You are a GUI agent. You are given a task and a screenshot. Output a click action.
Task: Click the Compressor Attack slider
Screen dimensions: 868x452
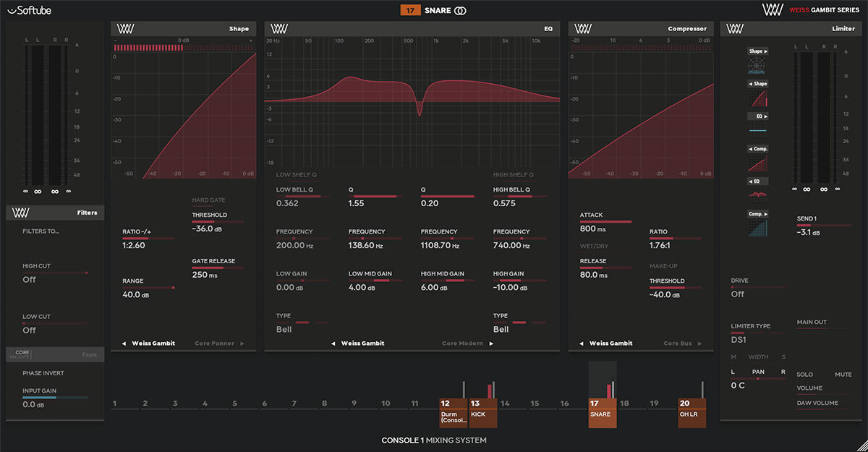coord(605,222)
